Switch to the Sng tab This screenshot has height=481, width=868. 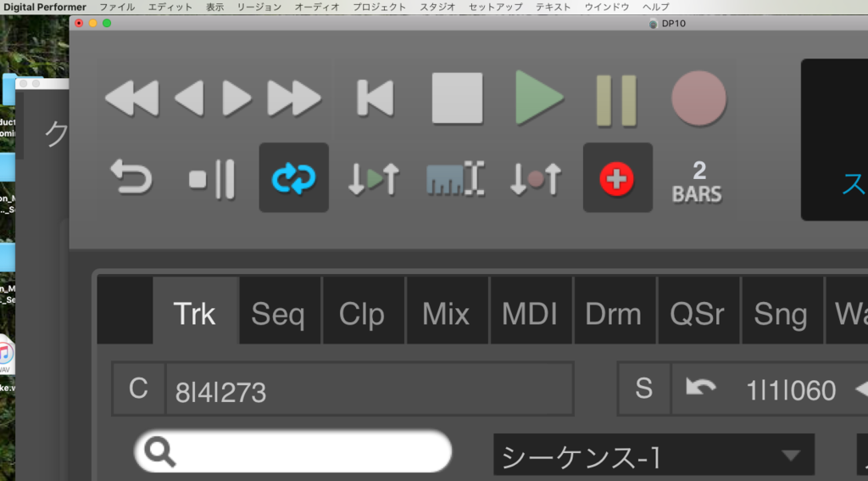pos(782,310)
